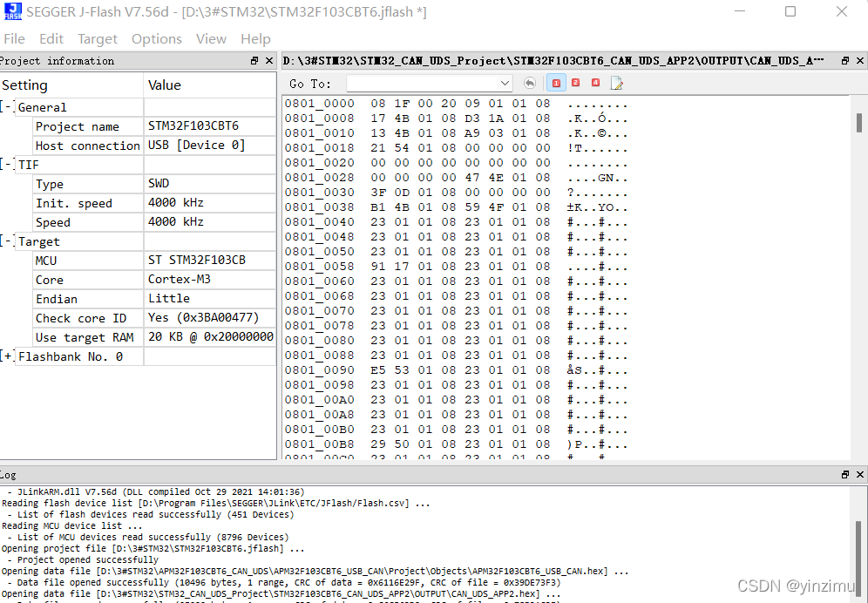
Task: Click the go-back arrow icon in hex toolbar
Action: pyautogui.click(x=530, y=83)
